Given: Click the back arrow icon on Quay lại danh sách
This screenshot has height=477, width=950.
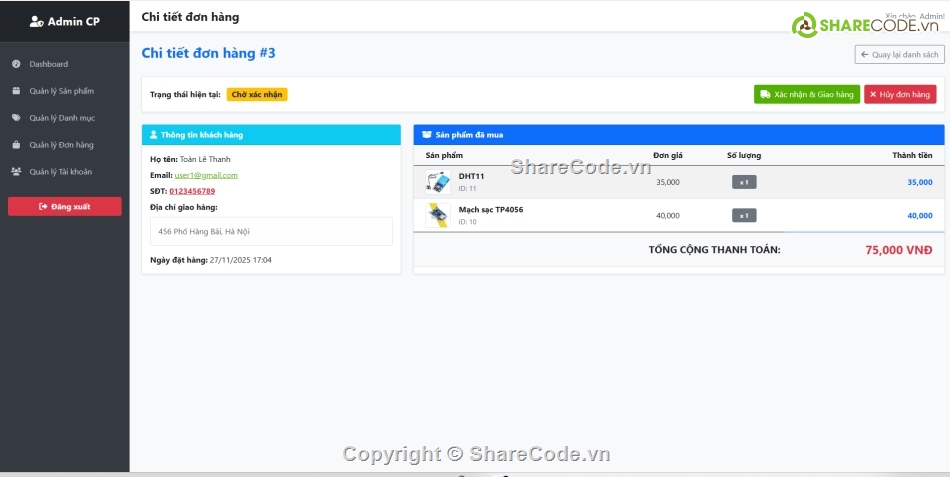Looking at the screenshot, I should click(865, 55).
